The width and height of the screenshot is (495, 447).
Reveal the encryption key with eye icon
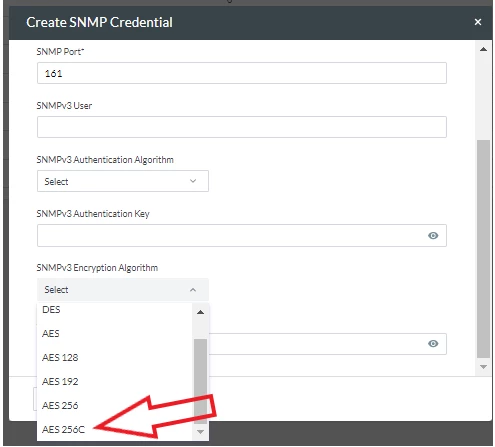click(x=433, y=344)
